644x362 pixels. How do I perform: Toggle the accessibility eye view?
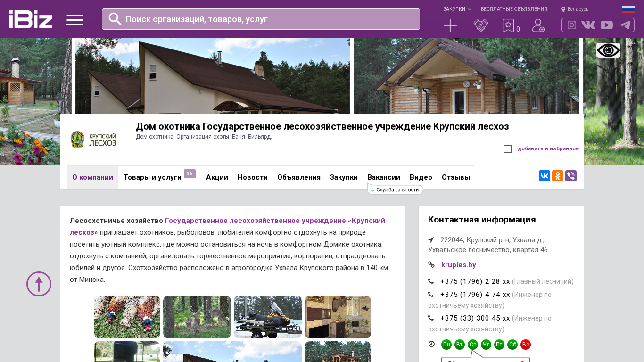(608, 50)
